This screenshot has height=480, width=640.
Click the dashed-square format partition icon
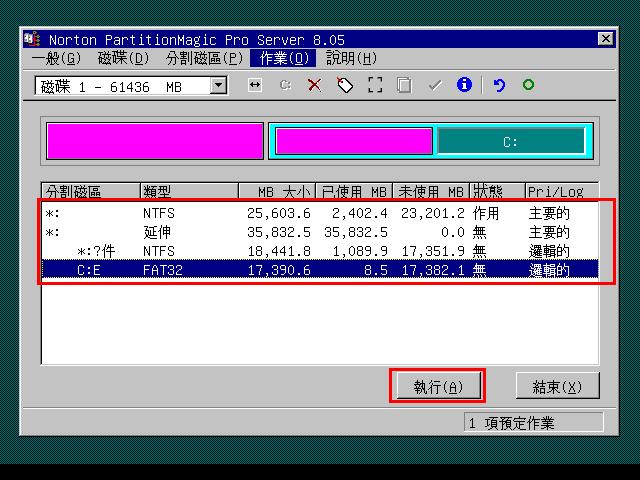pos(374,86)
